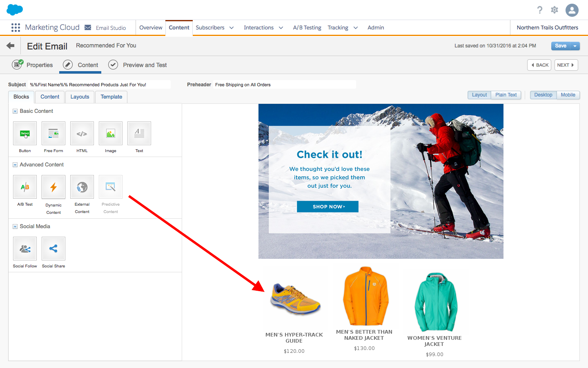Viewport: 588px width, 368px height.
Task: Select the HTML content block
Action: [x=82, y=133]
